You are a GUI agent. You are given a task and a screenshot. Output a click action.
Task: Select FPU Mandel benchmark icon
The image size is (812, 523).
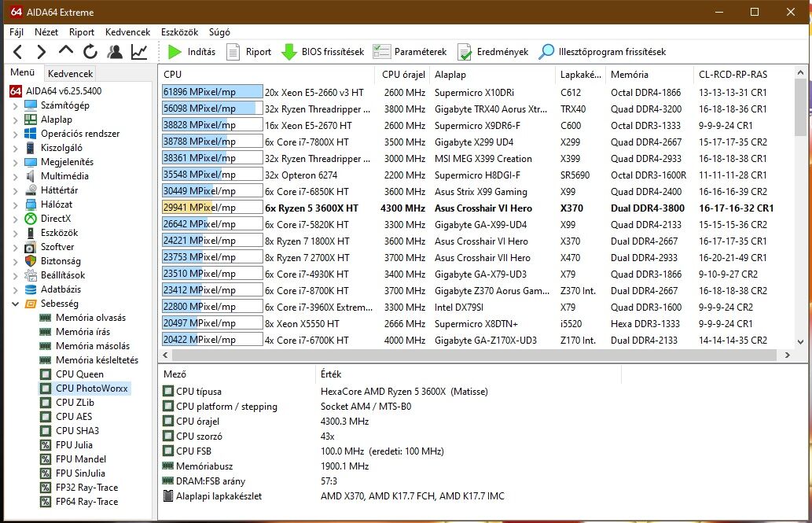[x=46, y=459]
